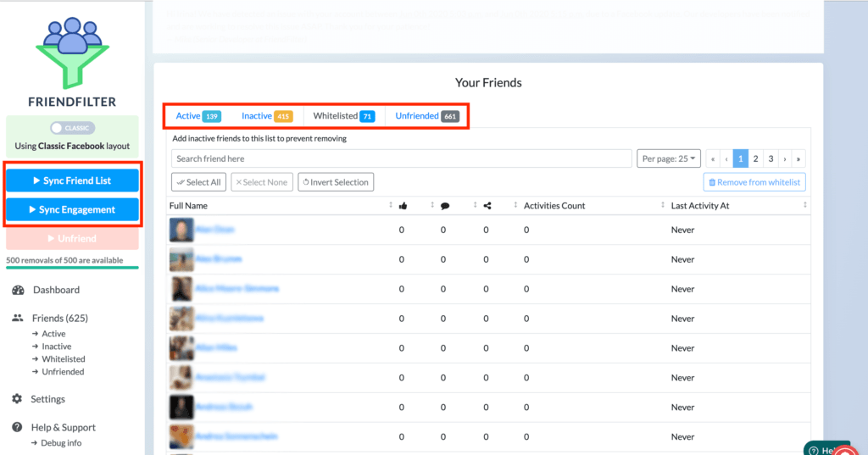Click the Sync Engagement button
868x455 pixels.
point(72,210)
